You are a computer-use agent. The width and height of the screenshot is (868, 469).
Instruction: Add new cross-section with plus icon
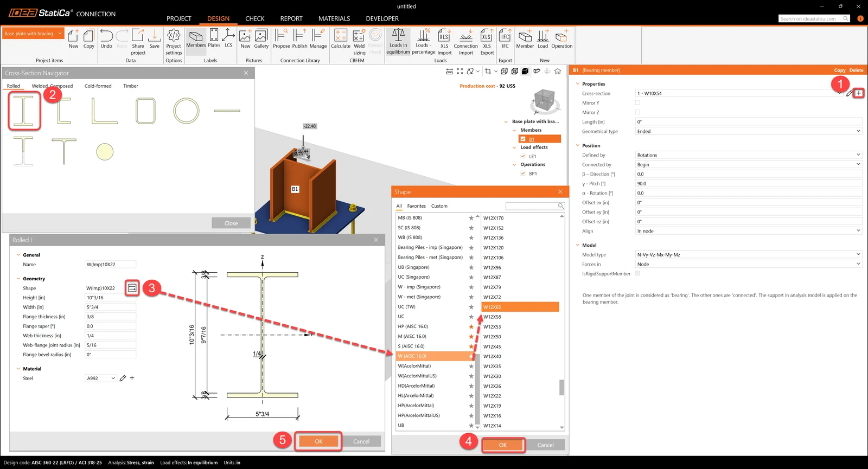coord(859,93)
